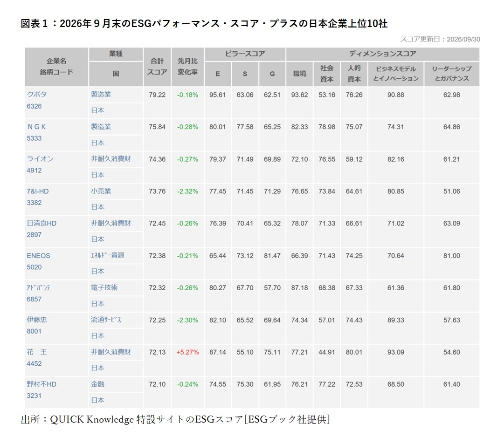Click 製造業 industry in クボタ row

pyautogui.click(x=101, y=95)
